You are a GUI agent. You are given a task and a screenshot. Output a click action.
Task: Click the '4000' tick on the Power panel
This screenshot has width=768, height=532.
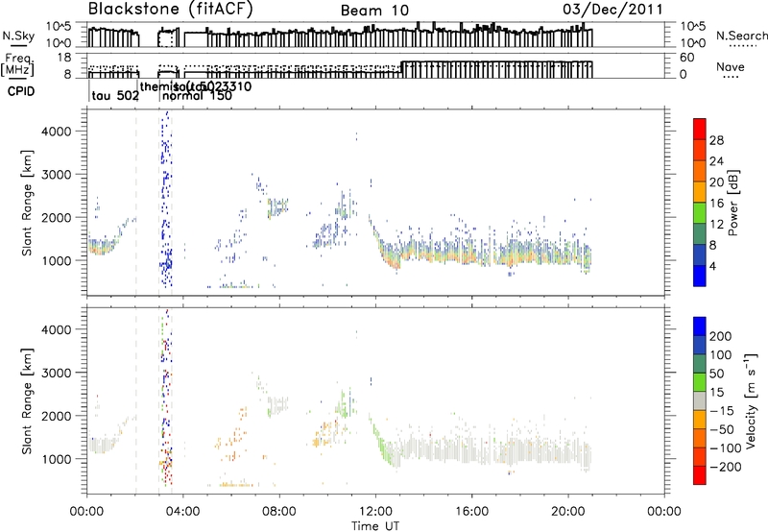[x=57, y=132]
